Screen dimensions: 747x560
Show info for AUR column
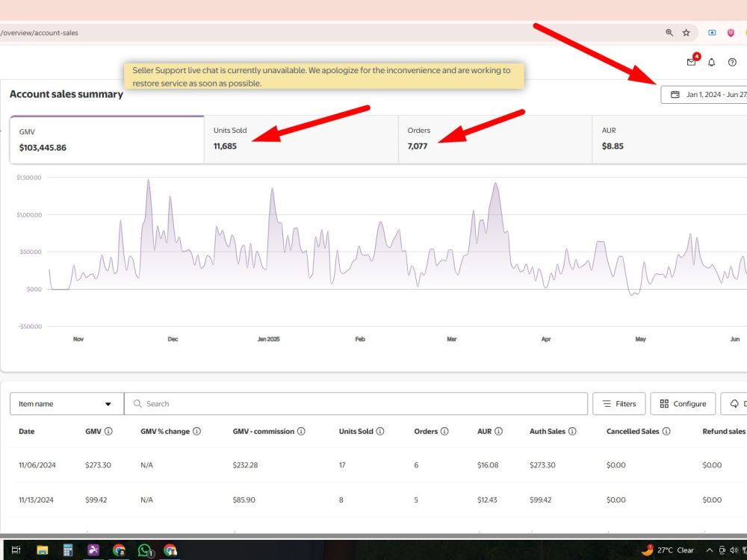[x=498, y=431]
